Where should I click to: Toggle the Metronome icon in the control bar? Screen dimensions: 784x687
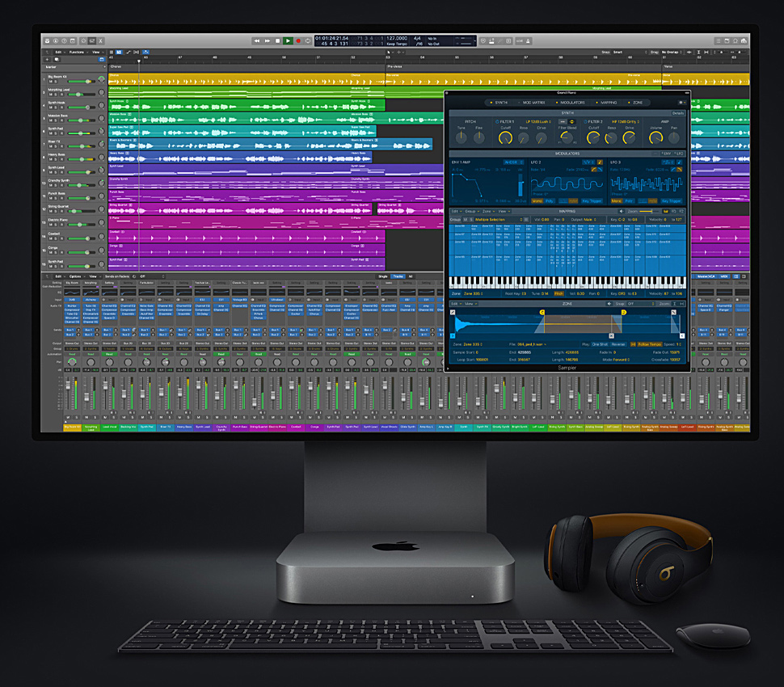(528, 41)
